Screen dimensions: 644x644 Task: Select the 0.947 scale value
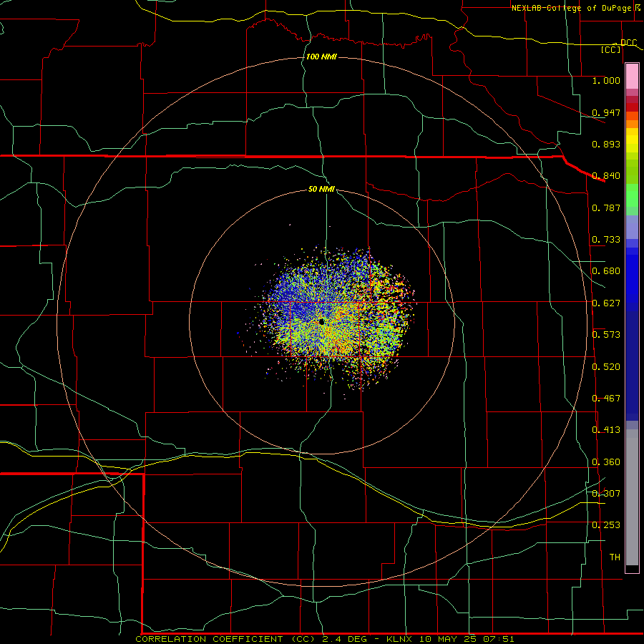(x=606, y=112)
